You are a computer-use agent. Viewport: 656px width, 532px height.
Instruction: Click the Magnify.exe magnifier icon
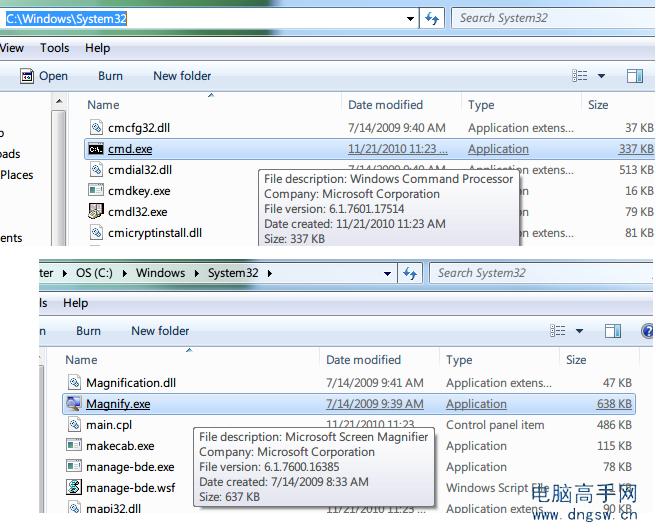(x=74, y=403)
